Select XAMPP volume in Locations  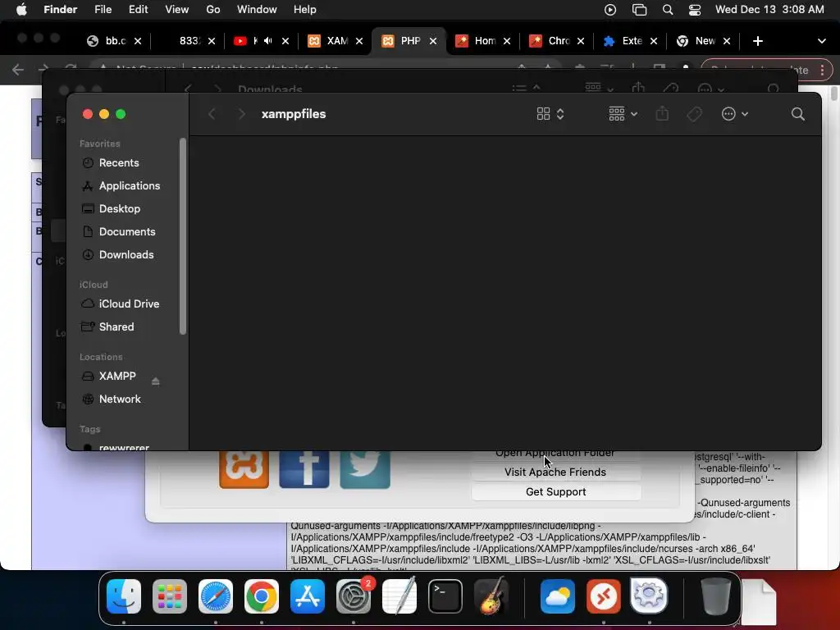click(116, 376)
